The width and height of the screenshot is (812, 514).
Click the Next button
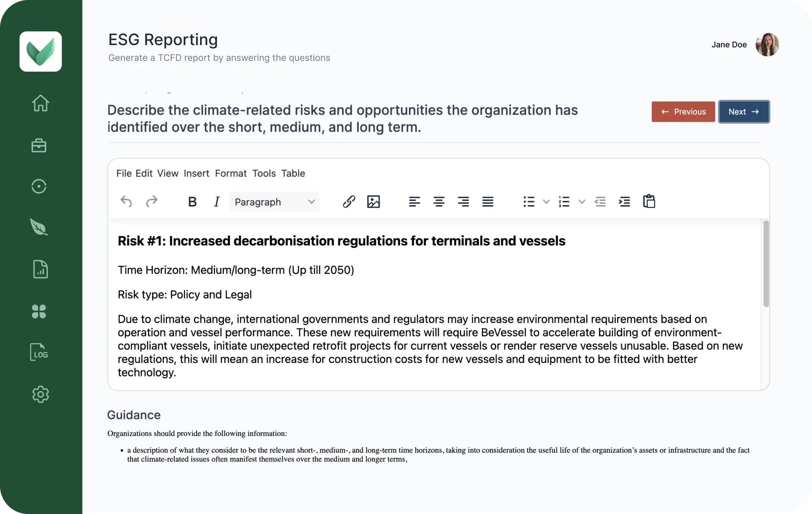pyautogui.click(x=744, y=112)
